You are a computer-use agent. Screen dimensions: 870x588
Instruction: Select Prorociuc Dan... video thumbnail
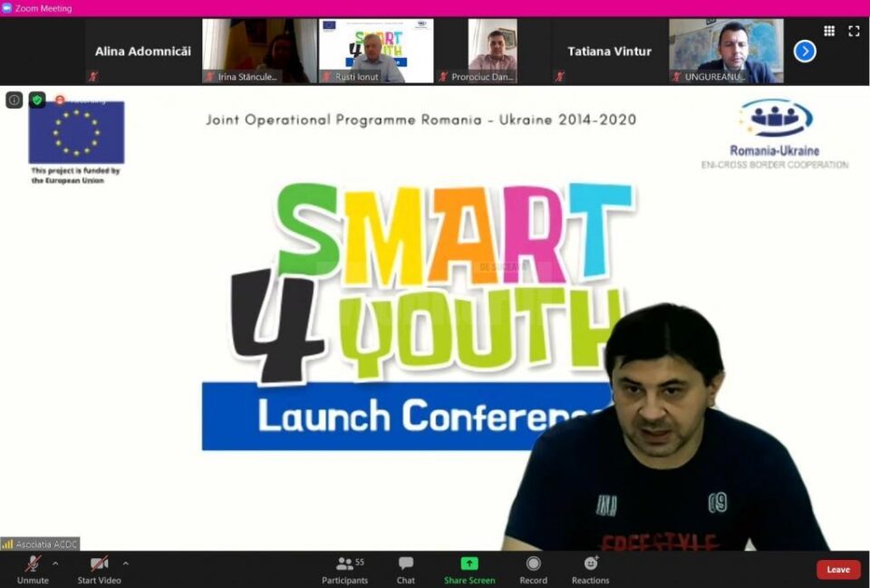(493, 51)
